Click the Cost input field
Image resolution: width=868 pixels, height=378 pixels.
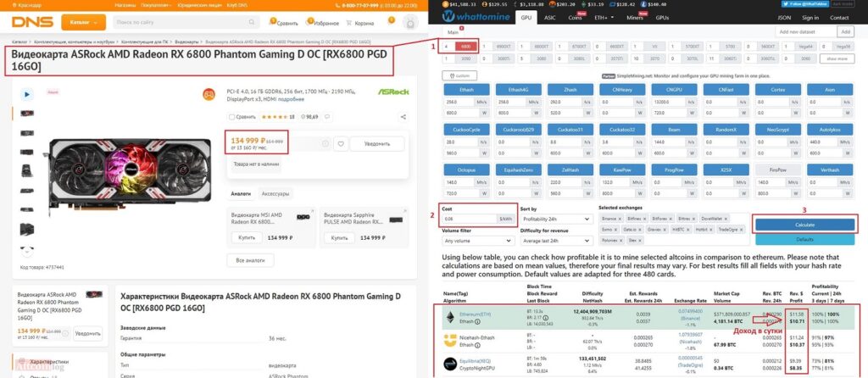tap(470, 219)
